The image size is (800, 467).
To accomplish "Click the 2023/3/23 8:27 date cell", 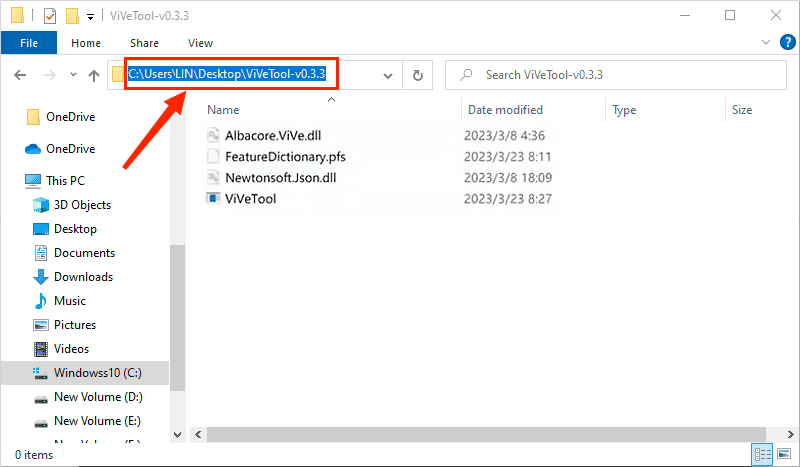I will click(x=508, y=199).
